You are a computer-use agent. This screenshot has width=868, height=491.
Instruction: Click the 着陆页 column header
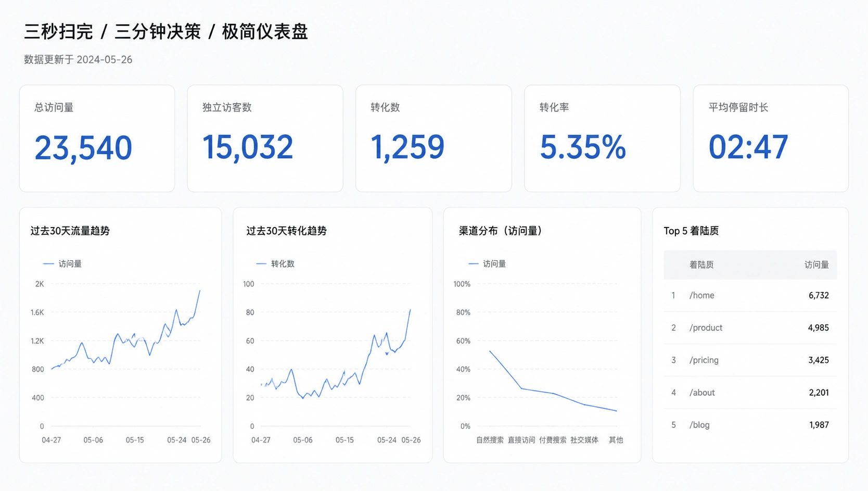[x=701, y=265]
